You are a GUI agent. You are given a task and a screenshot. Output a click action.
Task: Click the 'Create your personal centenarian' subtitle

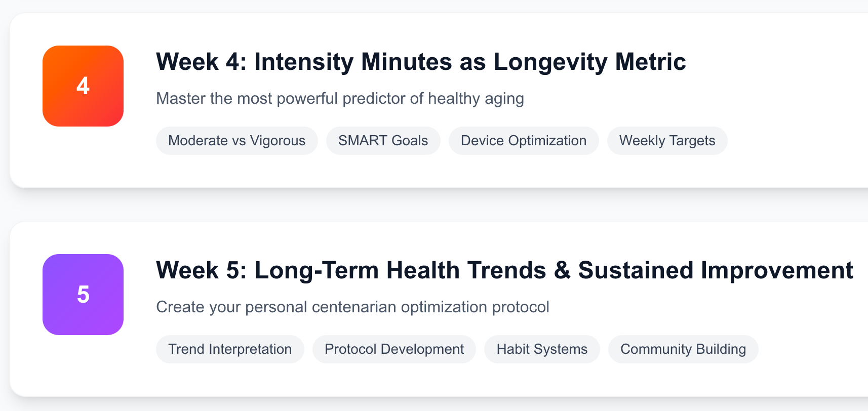click(x=352, y=307)
